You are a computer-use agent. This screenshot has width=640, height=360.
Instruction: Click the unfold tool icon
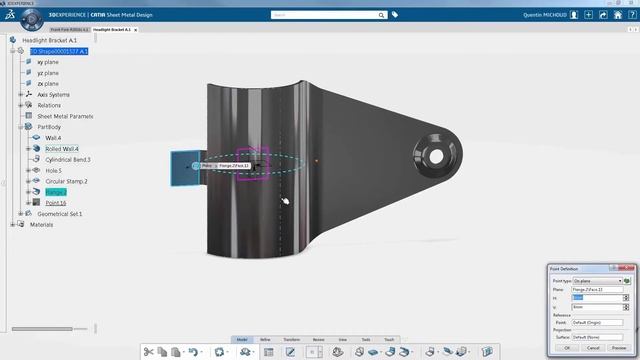click(448, 352)
